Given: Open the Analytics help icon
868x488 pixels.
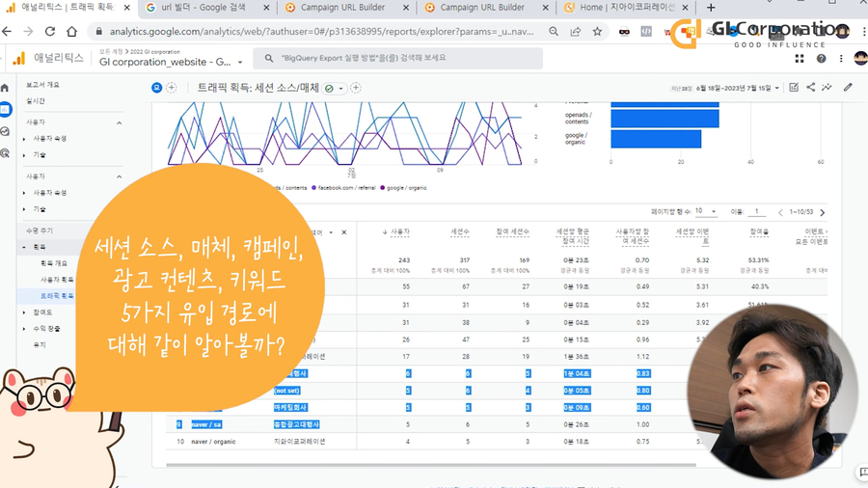Looking at the screenshot, I should [821, 58].
